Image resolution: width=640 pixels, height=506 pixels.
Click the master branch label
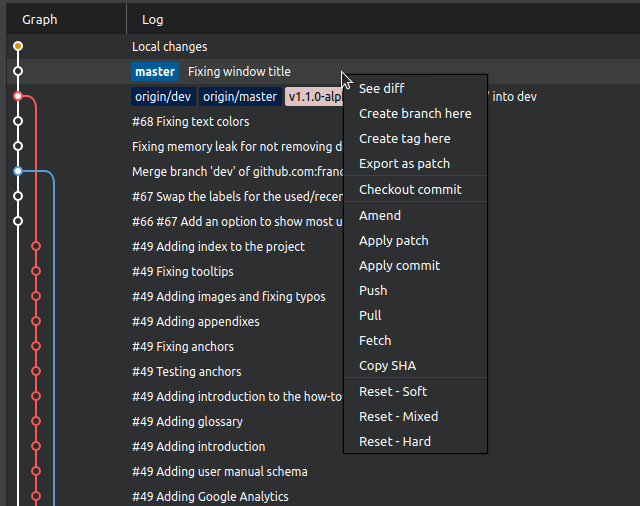(155, 72)
